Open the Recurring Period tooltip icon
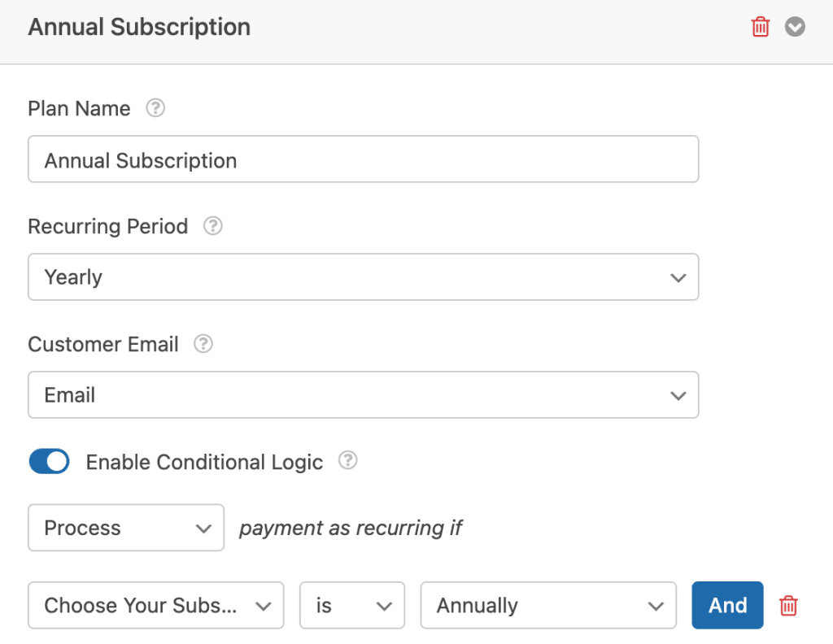 click(x=212, y=226)
